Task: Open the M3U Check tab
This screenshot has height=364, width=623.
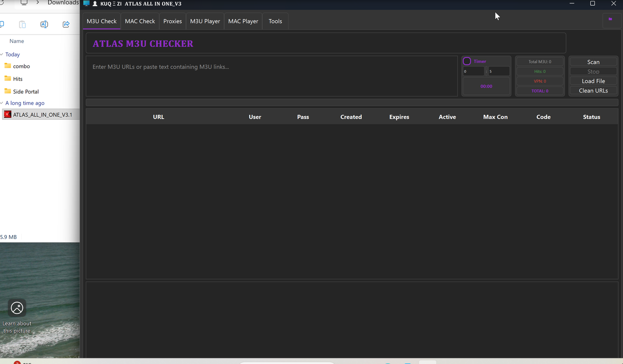Action: tap(102, 21)
